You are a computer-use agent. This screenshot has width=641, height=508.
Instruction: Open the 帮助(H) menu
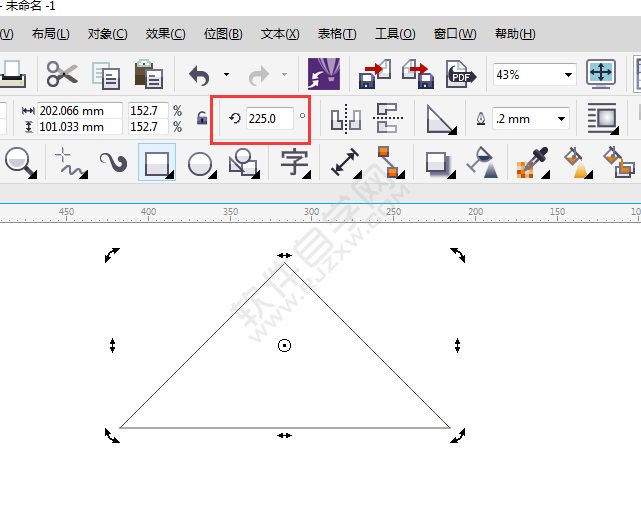coord(515,34)
